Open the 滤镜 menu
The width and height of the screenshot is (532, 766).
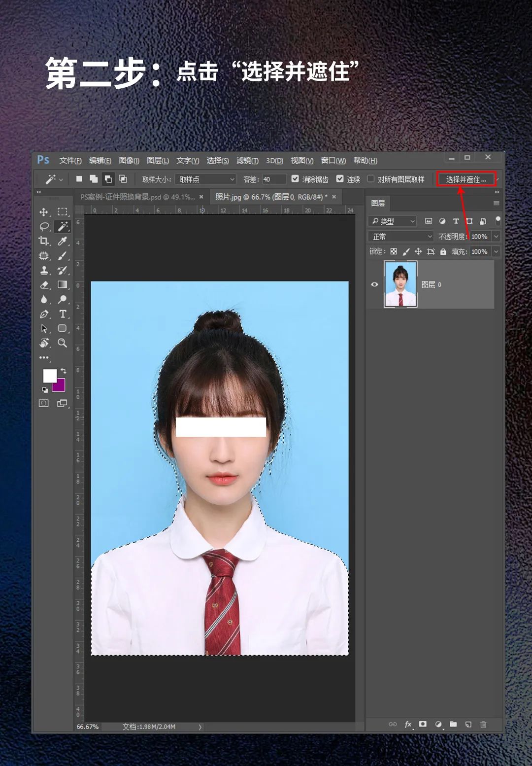point(247,161)
